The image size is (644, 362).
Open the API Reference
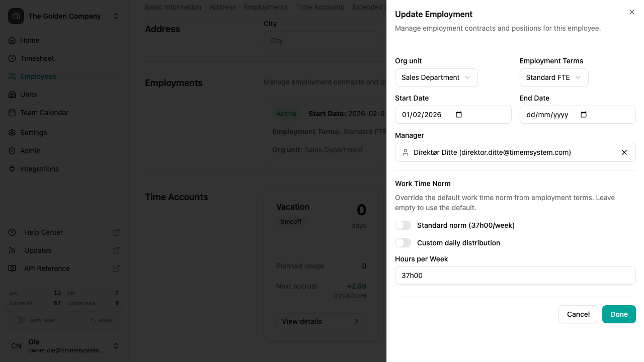pyautogui.click(x=43, y=268)
